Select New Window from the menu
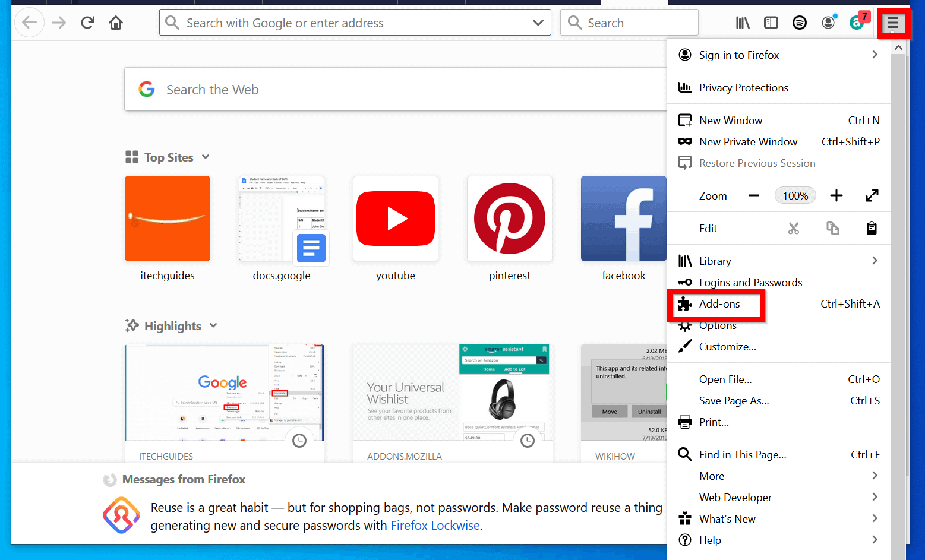The height and width of the screenshot is (560, 925). click(x=730, y=120)
